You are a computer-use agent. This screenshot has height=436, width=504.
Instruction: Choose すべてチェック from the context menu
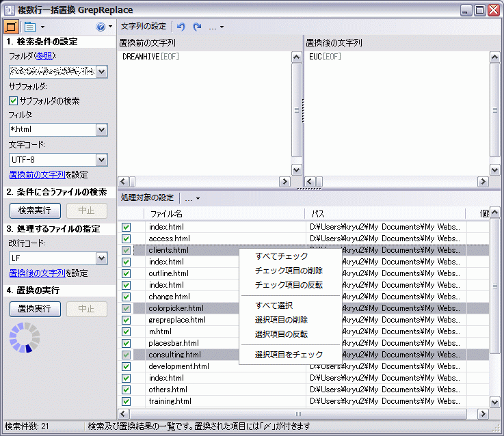click(281, 256)
